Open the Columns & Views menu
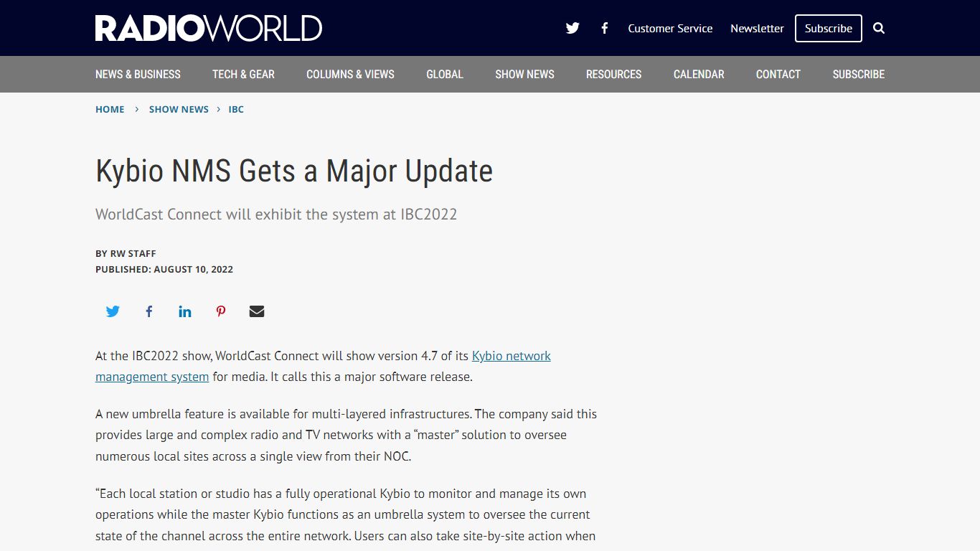The height and width of the screenshot is (551, 980). pyautogui.click(x=350, y=74)
